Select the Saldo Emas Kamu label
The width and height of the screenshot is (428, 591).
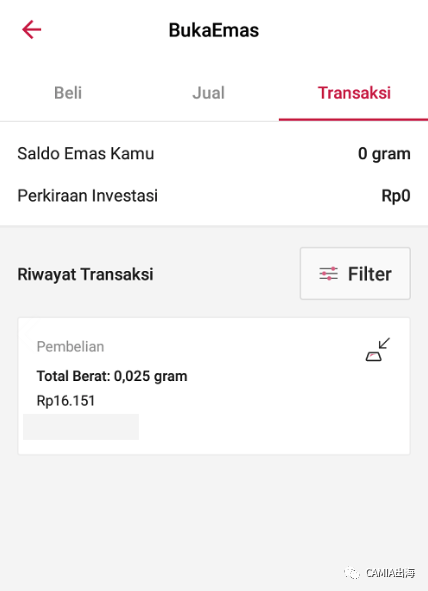click(x=86, y=153)
